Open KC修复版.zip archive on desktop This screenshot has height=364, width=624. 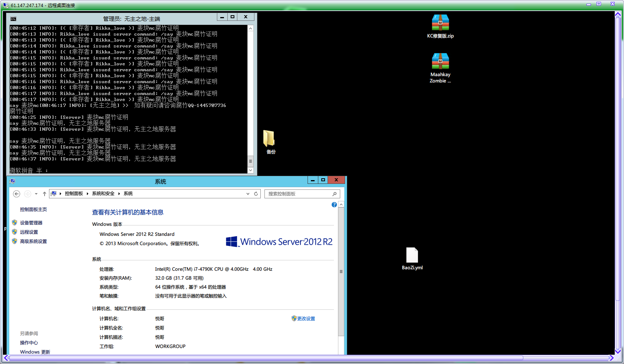pos(440,26)
